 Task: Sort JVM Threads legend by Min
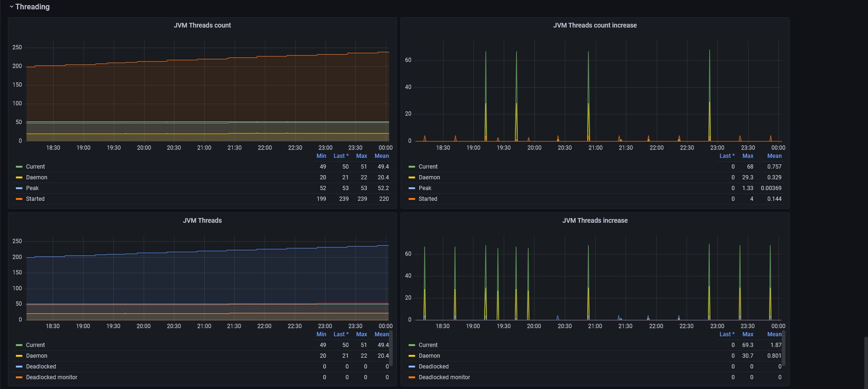point(321,334)
